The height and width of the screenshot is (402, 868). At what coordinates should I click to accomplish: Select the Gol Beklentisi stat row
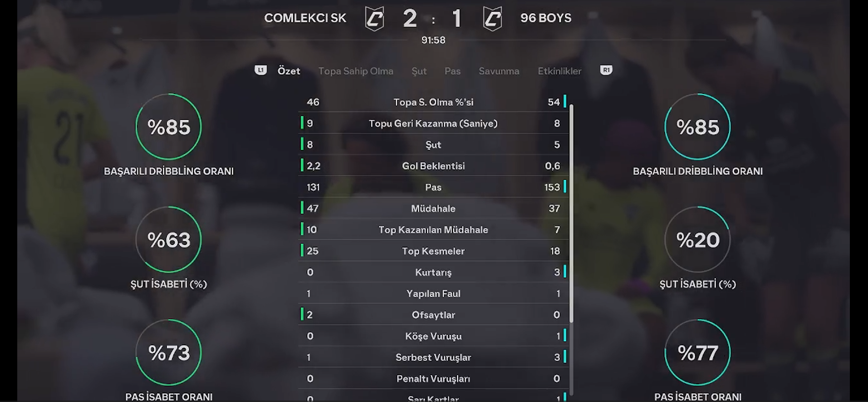pos(433,166)
